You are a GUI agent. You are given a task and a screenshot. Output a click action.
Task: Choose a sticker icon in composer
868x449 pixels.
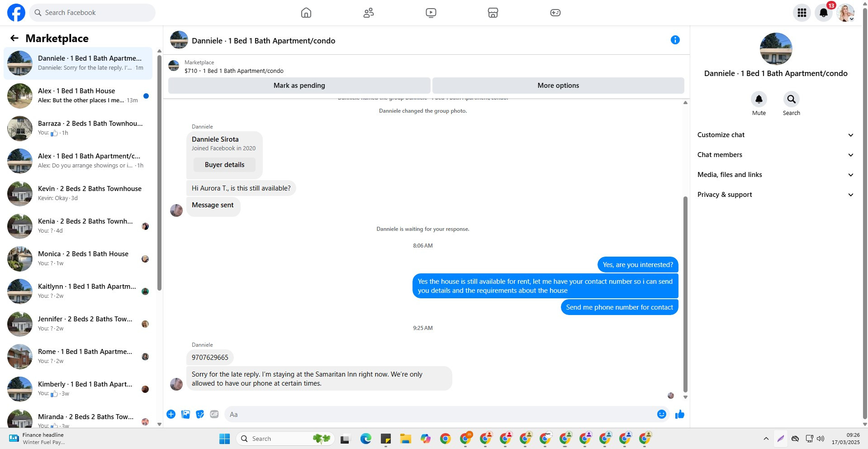click(x=200, y=414)
